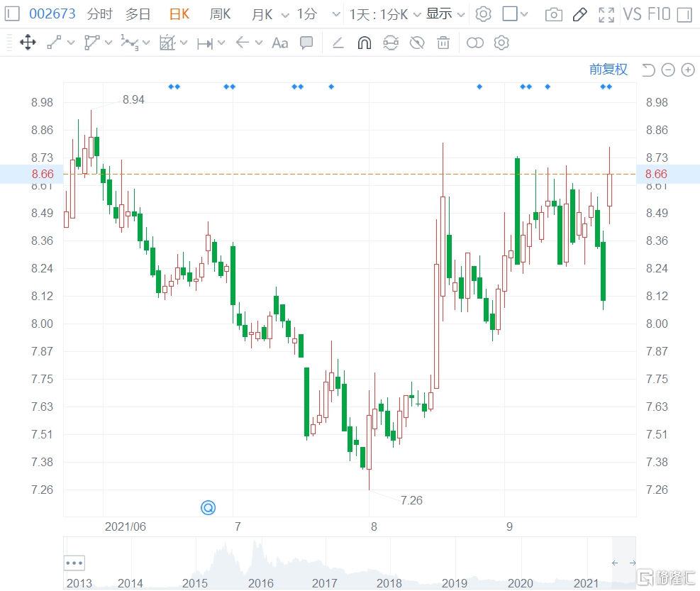Click the angle line style icon
The image size is (700, 591).
(338, 43)
